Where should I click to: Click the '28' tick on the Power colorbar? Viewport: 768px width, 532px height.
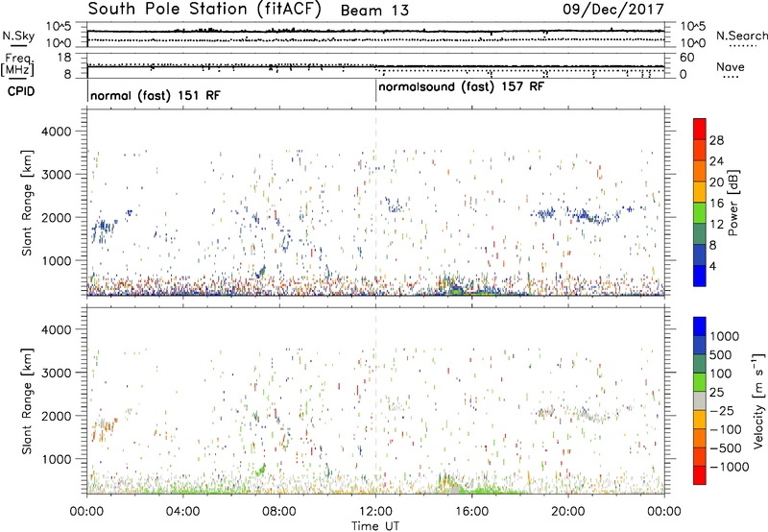(716, 140)
